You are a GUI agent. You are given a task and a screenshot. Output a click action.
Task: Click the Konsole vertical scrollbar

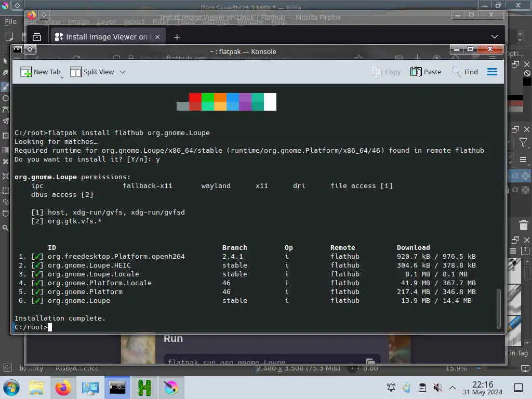(498, 309)
